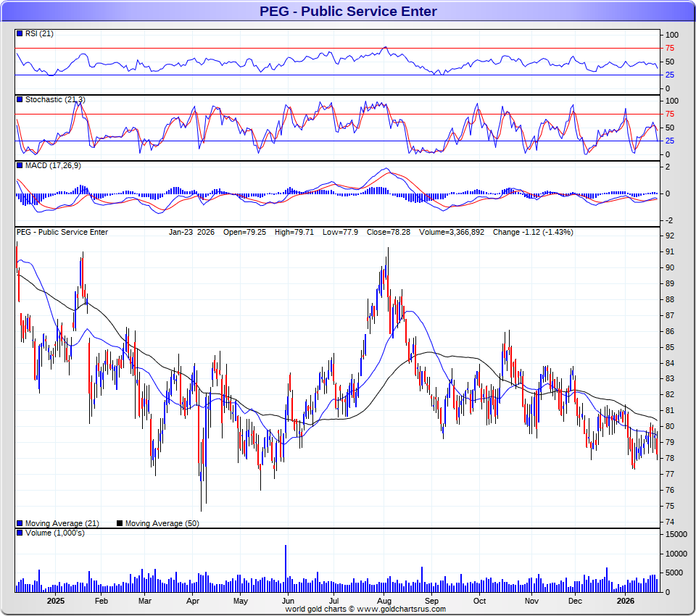The height and width of the screenshot is (616, 696).
Task: Click the '2026' label on the time axis
Action: click(626, 601)
